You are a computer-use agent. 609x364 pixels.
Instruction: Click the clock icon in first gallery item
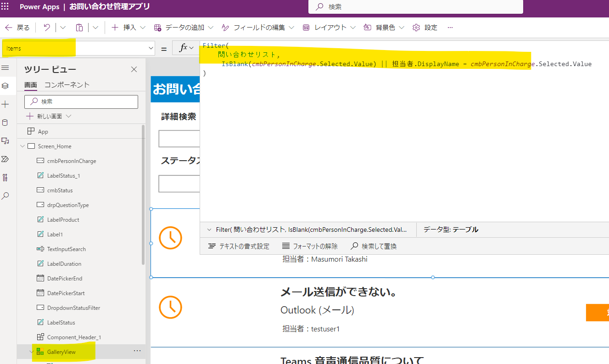170,238
